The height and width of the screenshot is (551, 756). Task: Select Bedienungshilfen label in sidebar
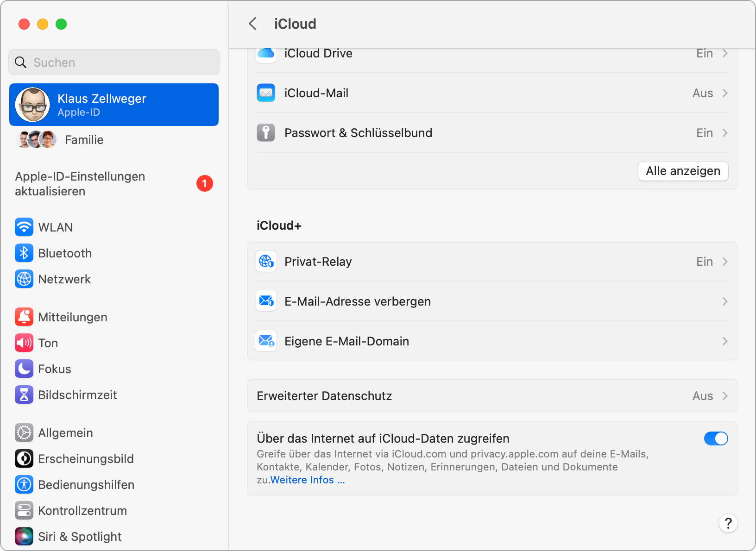click(x=86, y=485)
